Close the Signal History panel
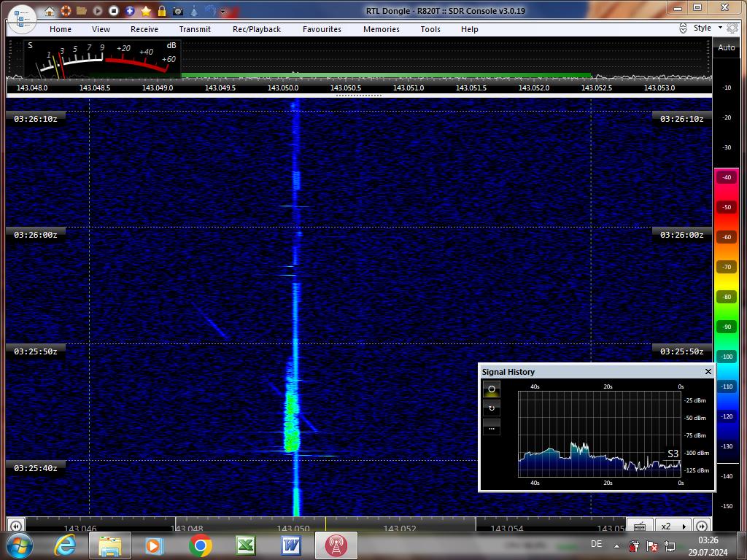The width and height of the screenshot is (747, 560). pyautogui.click(x=708, y=371)
